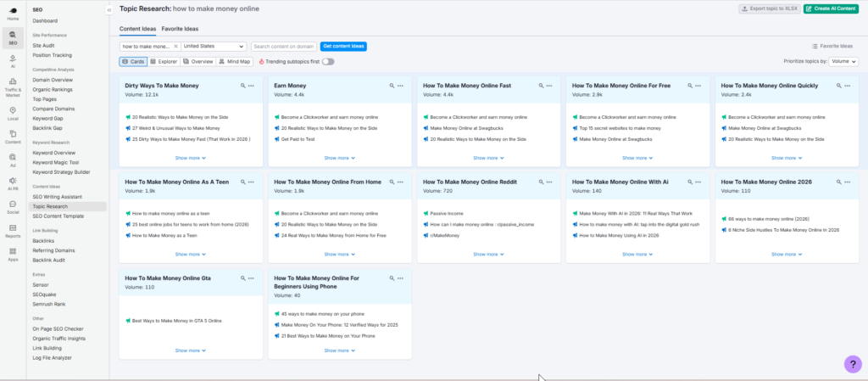Screen dimensions: 868x381
Task: Click Export topic to XLSX button
Action: (770, 8)
